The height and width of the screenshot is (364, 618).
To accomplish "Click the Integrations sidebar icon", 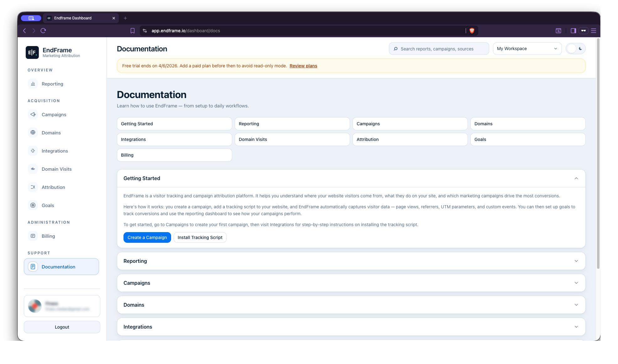I will 33,151.
